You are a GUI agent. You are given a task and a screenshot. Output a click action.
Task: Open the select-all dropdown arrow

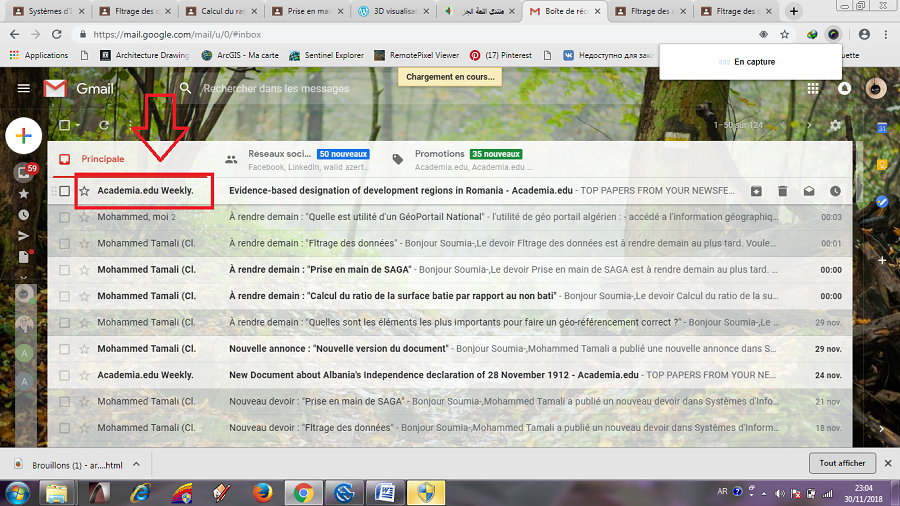(79, 126)
